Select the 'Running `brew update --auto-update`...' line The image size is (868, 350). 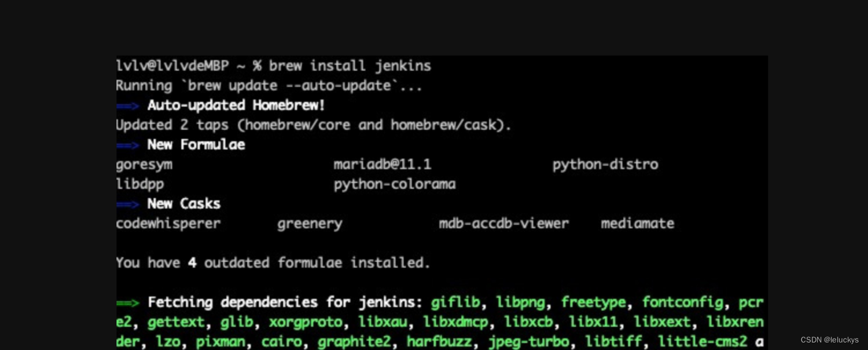pos(269,86)
